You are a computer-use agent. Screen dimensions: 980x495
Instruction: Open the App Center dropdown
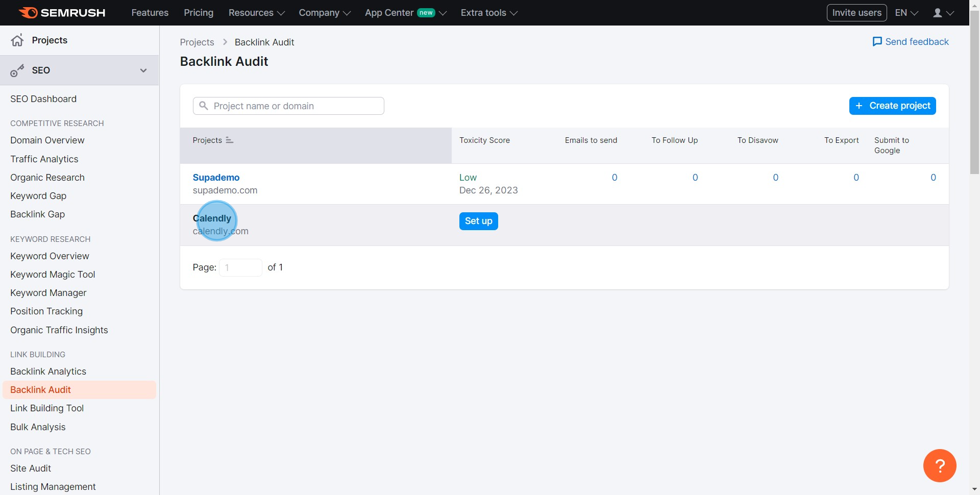click(x=405, y=13)
